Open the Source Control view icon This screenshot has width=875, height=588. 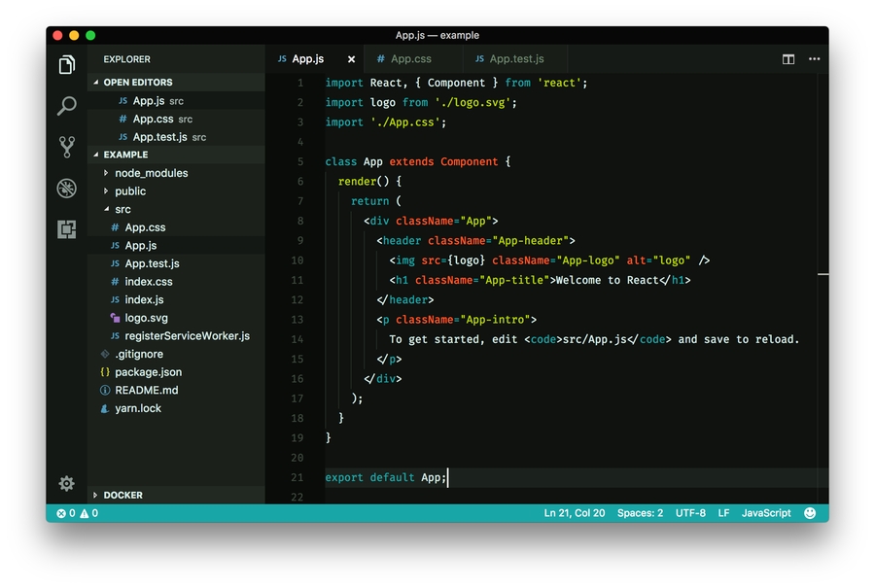coord(66,147)
